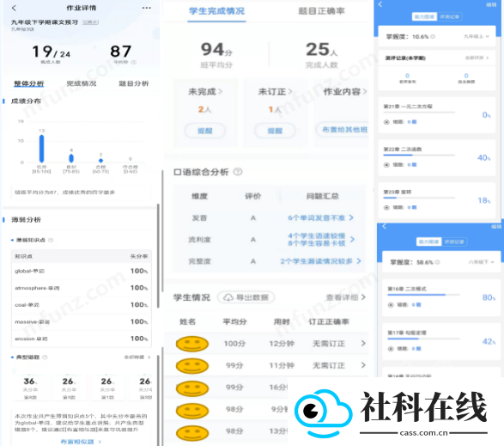Tap the 第17章 勾股定理 progress bar

point(423,339)
